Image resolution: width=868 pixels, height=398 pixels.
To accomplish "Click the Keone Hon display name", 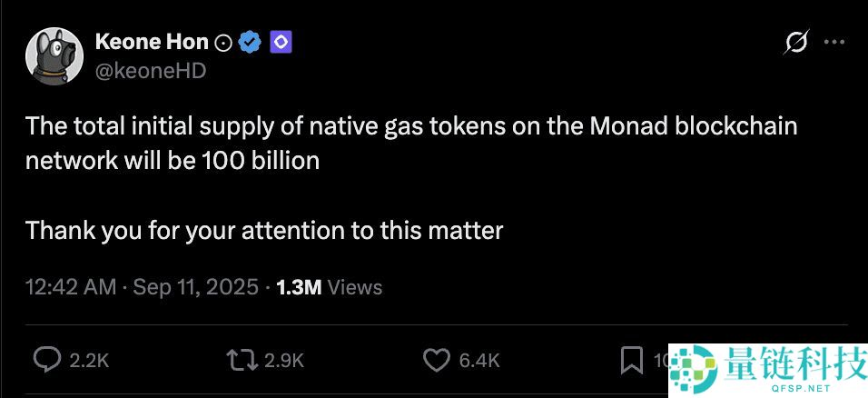I will pyautogui.click(x=151, y=42).
